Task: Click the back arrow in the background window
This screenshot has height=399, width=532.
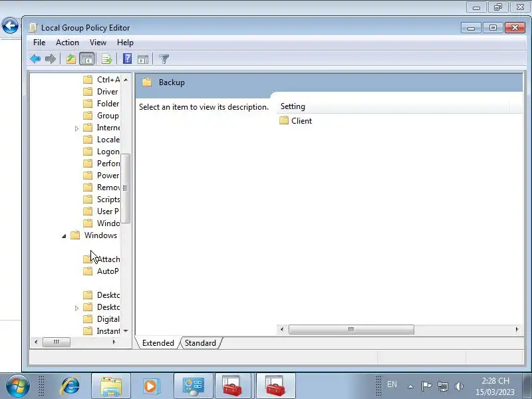Action: (10, 25)
